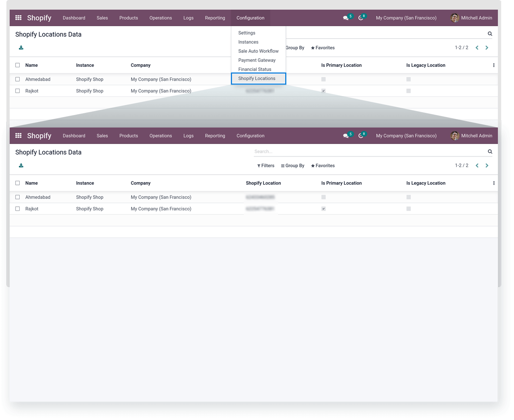514x420 pixels.
Task: Sort by Company column in lower screenshot
Action: click(140, 183)
